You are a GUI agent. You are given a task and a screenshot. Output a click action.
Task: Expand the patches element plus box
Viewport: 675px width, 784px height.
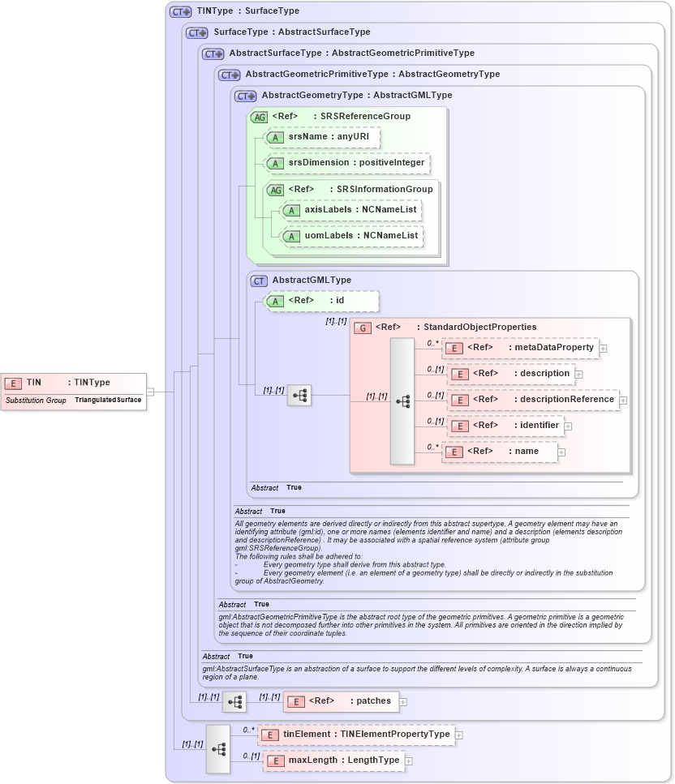click(403, 702)
